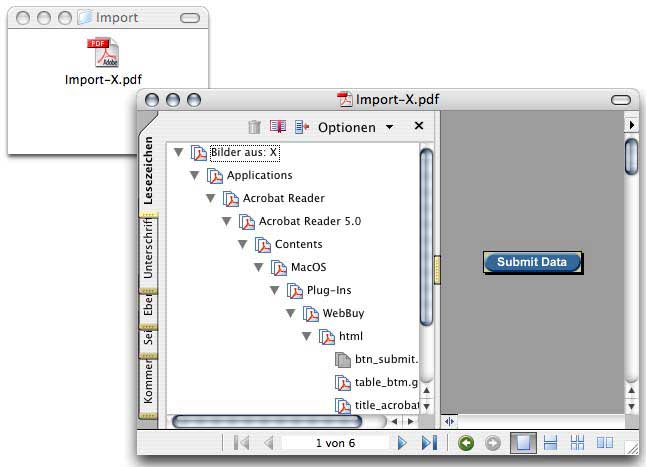Go to the next page arrow
646x467 pixels.
402,443
